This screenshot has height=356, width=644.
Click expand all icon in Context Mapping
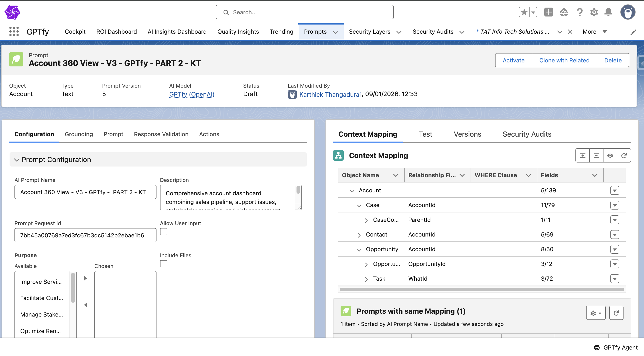click(583, 155)
